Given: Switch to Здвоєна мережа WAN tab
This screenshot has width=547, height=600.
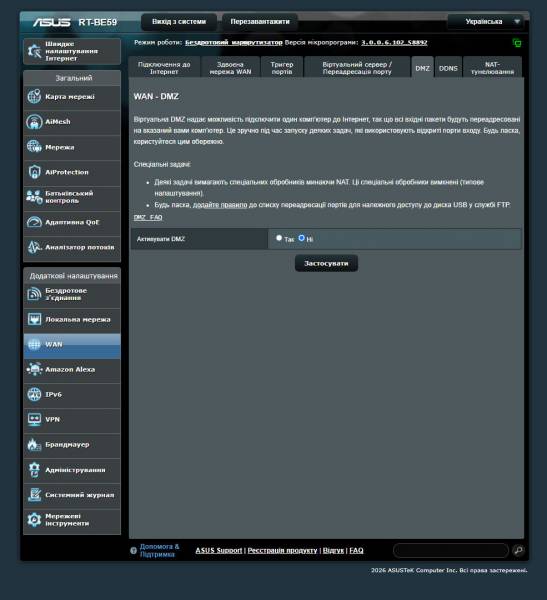Looking at the screenshot, I should (230, 68).
